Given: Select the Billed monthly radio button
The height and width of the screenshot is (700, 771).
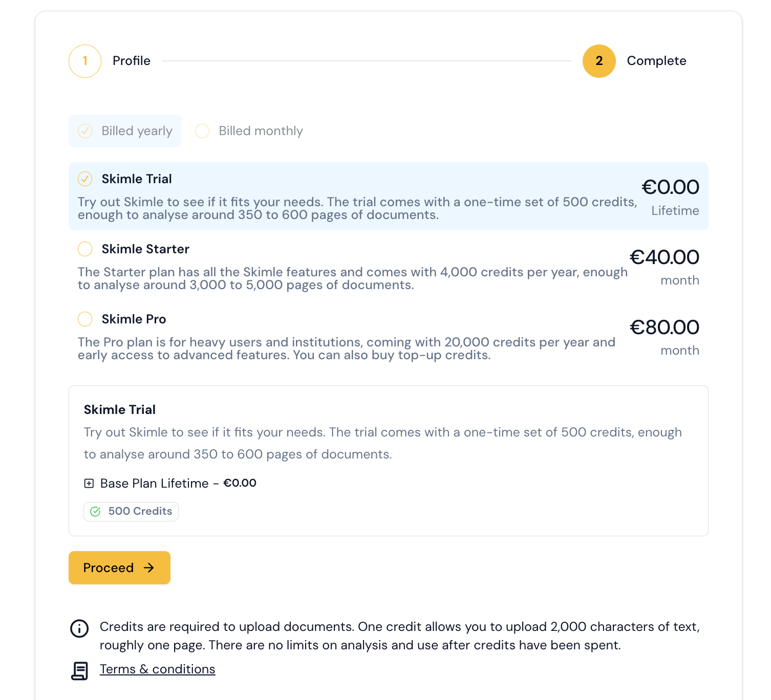Looking at the screenshot, I should (x=202, y=131).
